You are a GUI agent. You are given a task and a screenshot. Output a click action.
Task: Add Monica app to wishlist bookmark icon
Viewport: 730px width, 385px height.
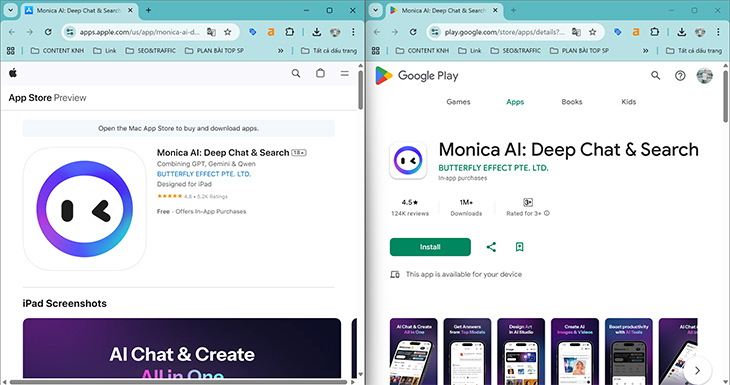[520, 247]
